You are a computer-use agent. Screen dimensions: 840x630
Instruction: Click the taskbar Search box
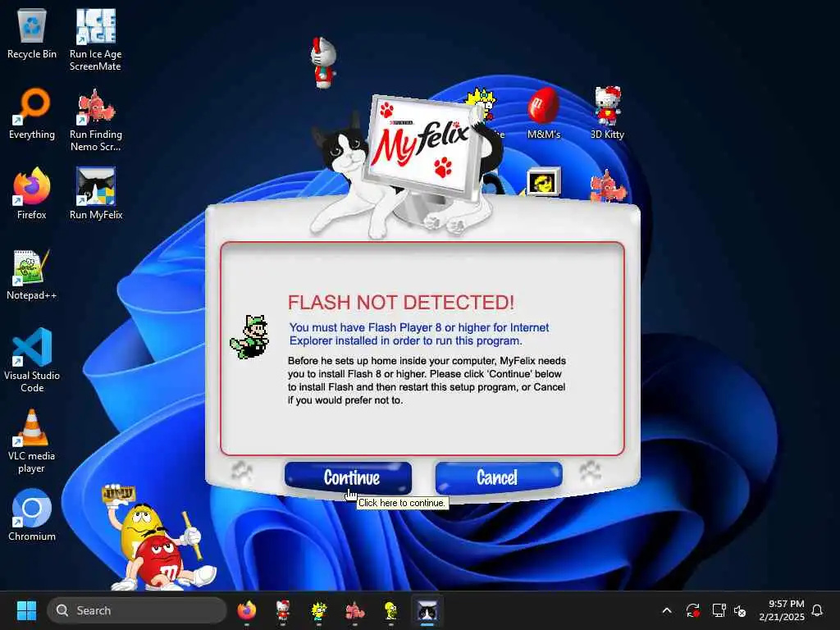click(137, 610)
